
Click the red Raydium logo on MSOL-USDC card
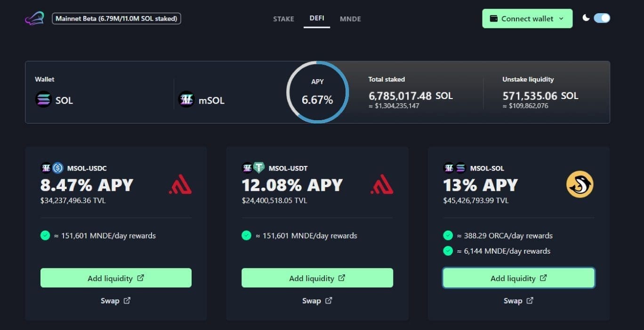coord(180,184)
